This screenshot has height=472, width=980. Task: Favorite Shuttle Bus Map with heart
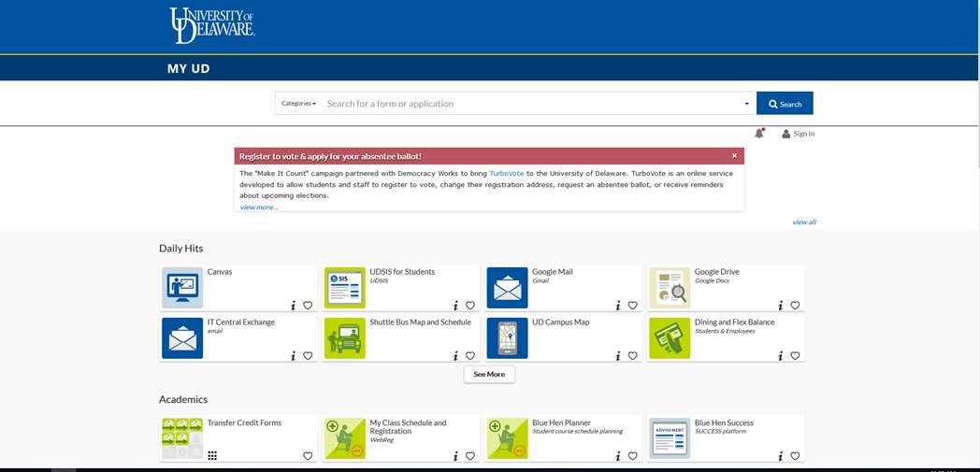coord(470,356)
